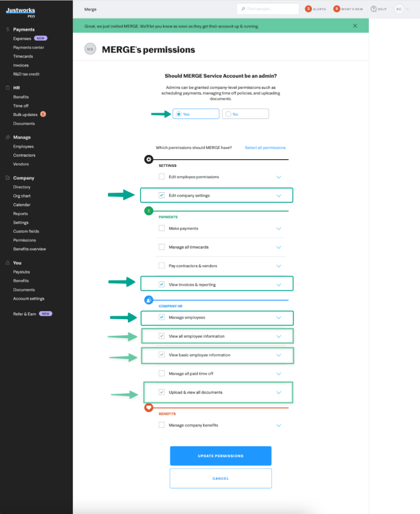Open Timecards in the sidebar
This screenshot has height=514, width=420.
(23, 56)
